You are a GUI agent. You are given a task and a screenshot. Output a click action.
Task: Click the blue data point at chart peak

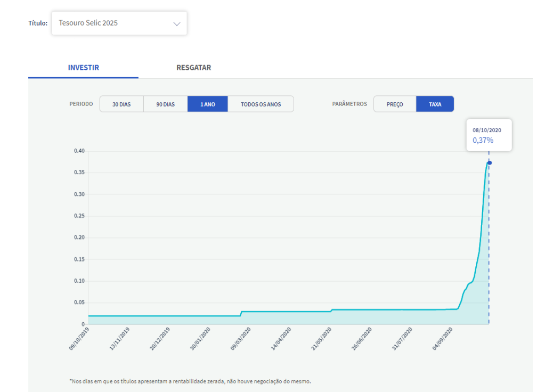click(x=489, y=163)
